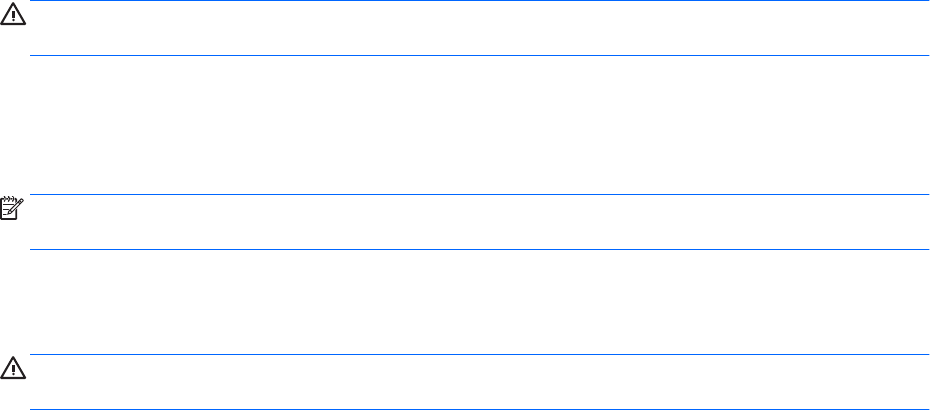The image size is (930, 410).
Task: Click the top caution triangle icon
Action: pos(12,15)
